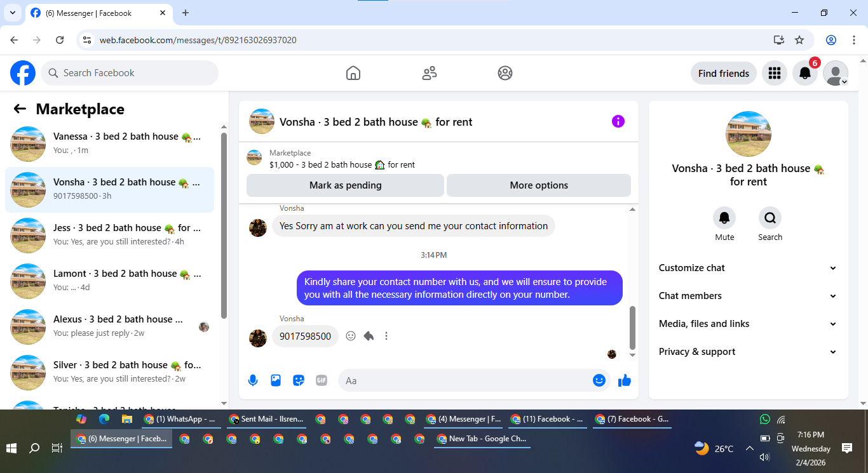868x473 pixels.
Task: Focus the Search Facebook field
Action: [x=130, y=73]
